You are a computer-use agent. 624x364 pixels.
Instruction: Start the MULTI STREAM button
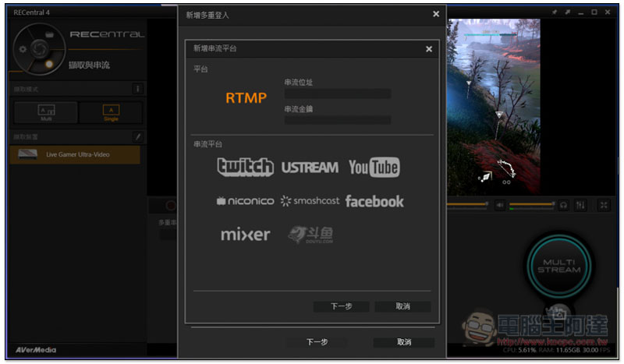[558, 266]
